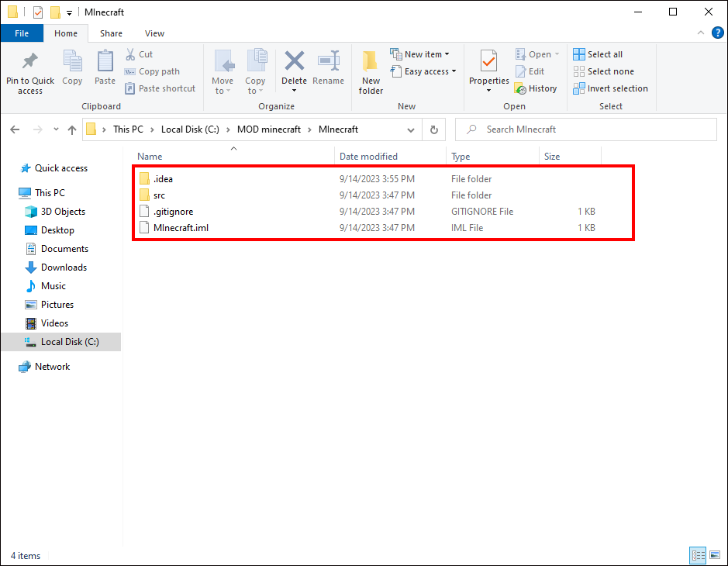Open the Easy access dropdown

coord(423,71)
